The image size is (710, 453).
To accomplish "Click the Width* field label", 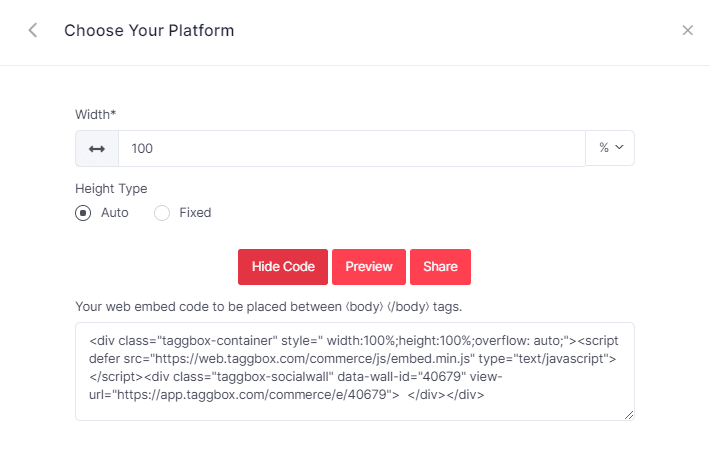I will point(96,114).
